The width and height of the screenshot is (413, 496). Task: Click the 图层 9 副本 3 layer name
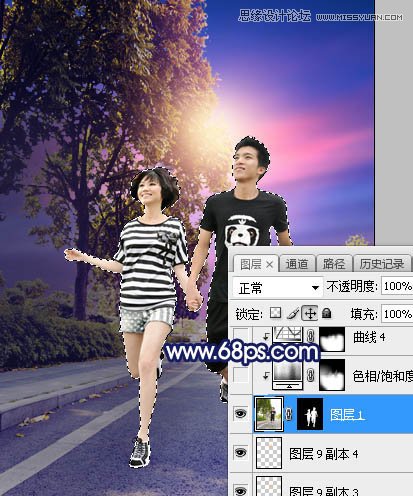coord(324,491)
